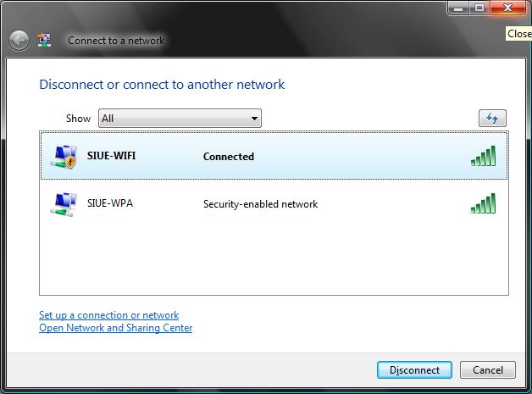The image size is (532, 394).
Task: Click the network icon beside the window title
Action: coord(45,40)
